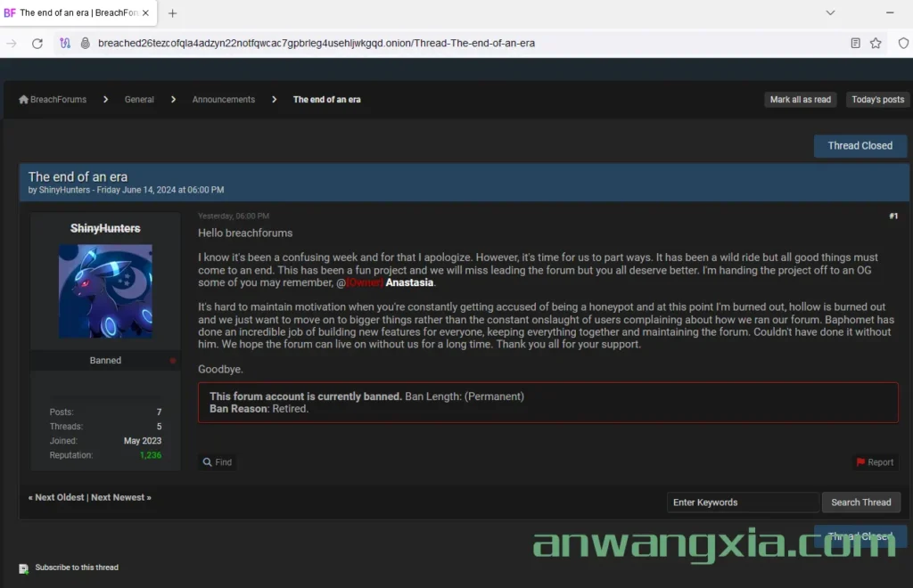913x588 pixels.
Task: Click the Search Thread button
Action: pyautogui.click(x=860, y=502)
